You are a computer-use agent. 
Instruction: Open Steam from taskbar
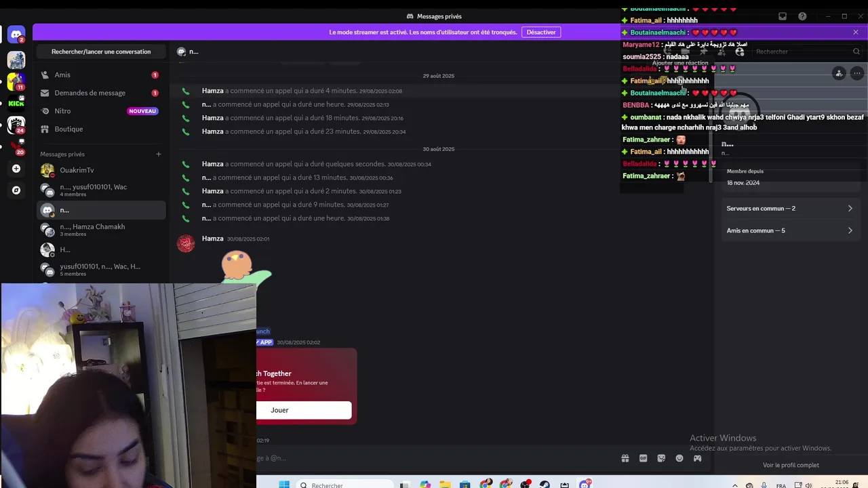pos(545,485)
